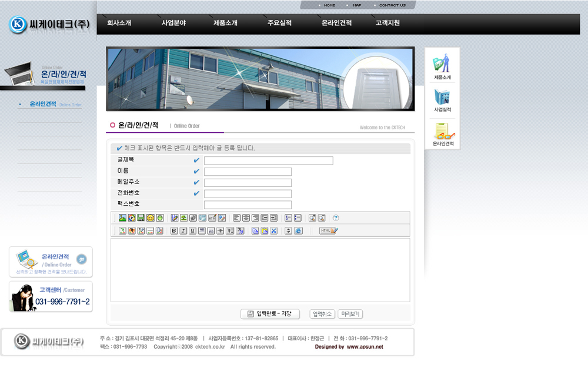This screenshot has width=588, height=378.
Task: Click the floppy disk save icon in editor
Action: pos(141,218)
